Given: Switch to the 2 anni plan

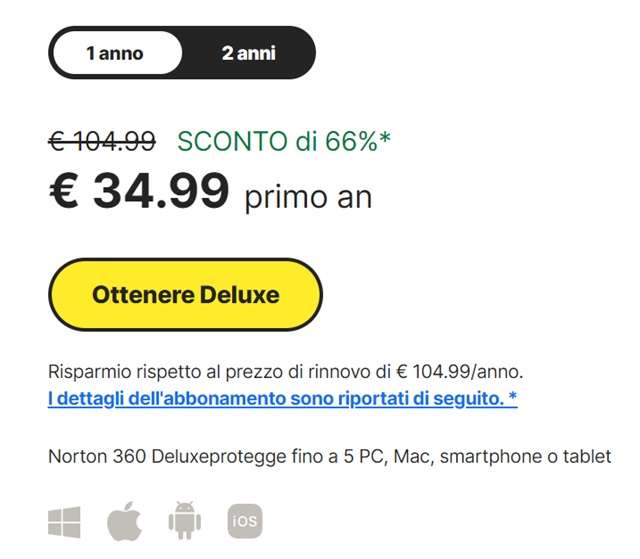Looking at the screenshot, I should tap(248, 53).
